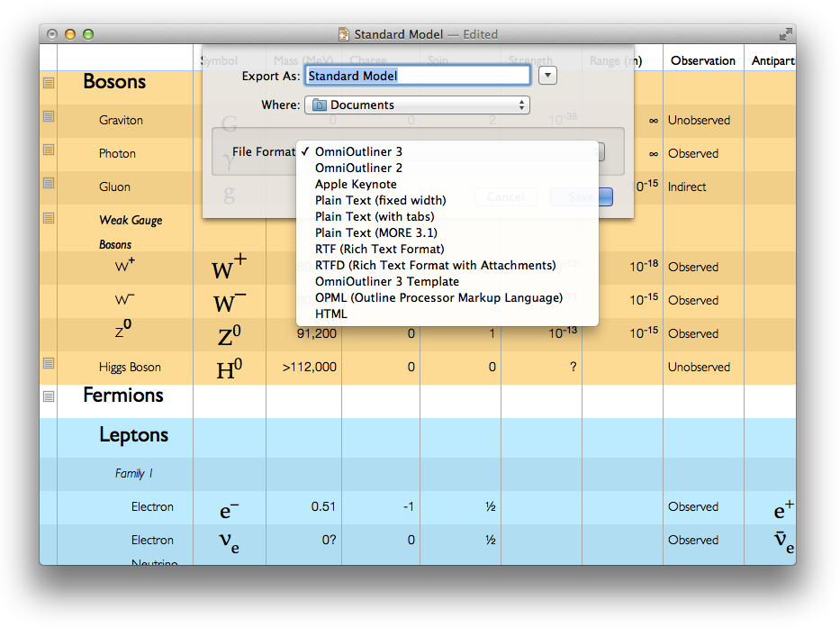Image resolution: width=840 pixels, height=628 pixels.
Task: Pick HTML as the export format
Action: 330,314
